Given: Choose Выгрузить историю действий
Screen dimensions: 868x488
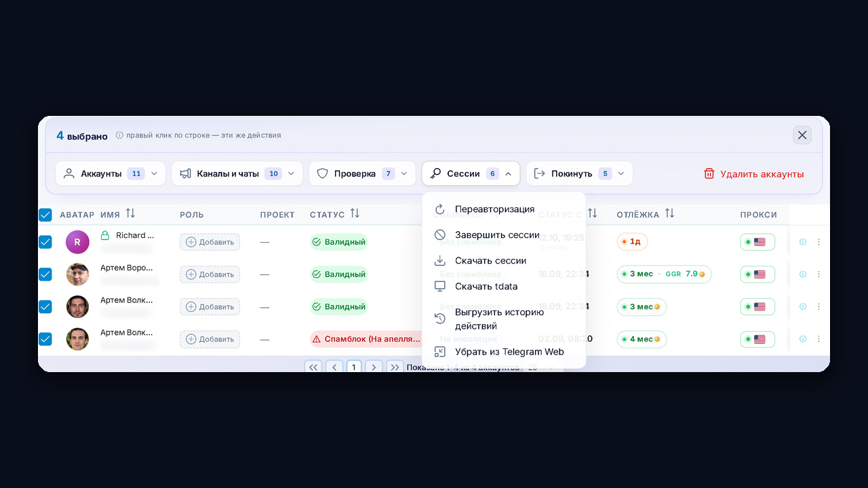Looking at the screenshot, I should pos(504,319).
